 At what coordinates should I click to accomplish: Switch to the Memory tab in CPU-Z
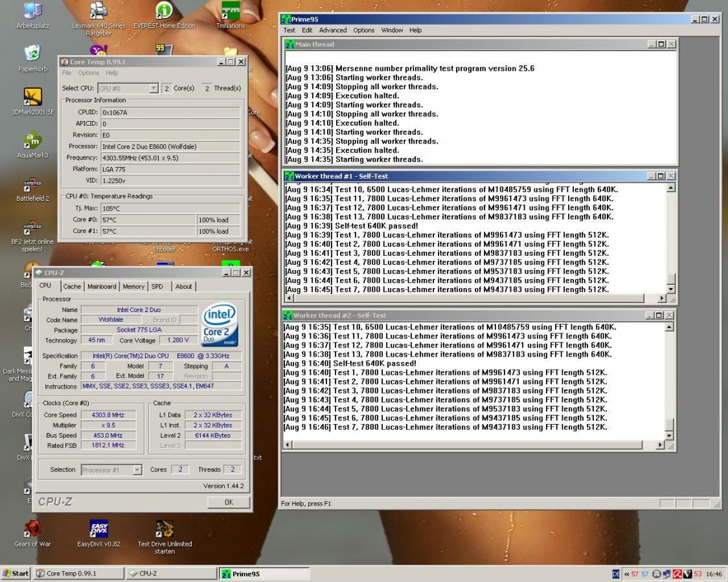coord(133,287)
